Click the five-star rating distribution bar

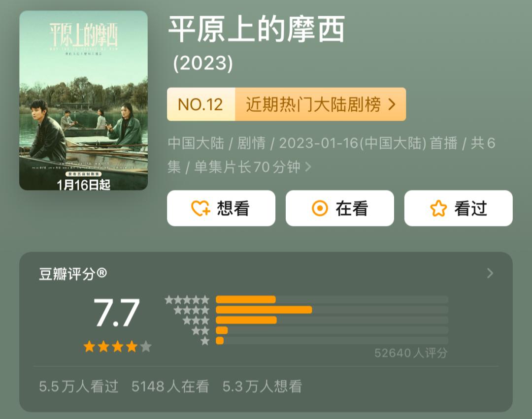point(332,300)
